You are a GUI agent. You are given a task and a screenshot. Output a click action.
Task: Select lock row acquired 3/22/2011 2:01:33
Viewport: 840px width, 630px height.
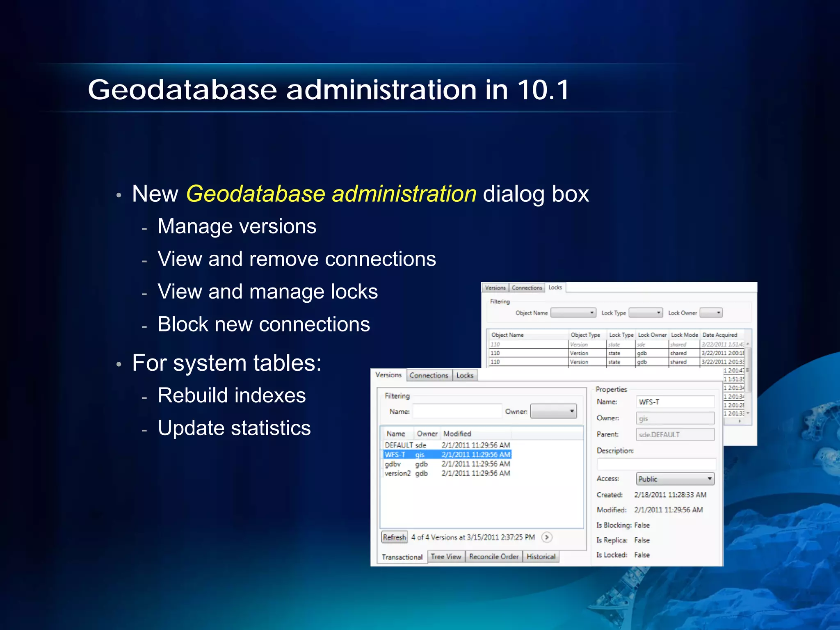point(616,362)
